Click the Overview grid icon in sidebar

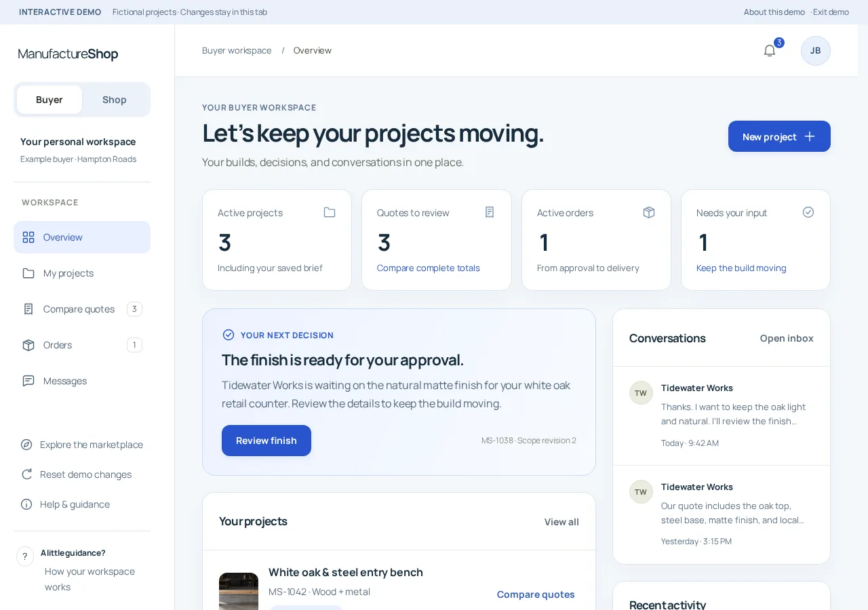click(28, 237)
